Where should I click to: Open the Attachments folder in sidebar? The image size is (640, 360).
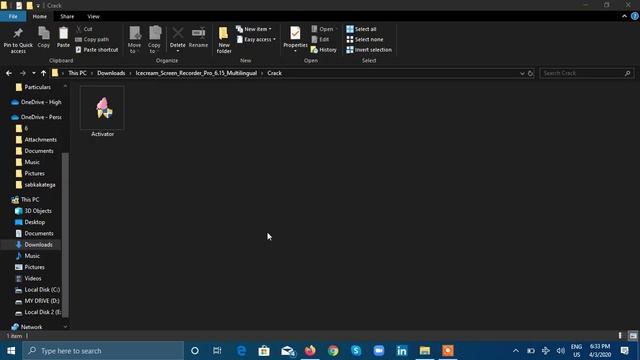[x=40, y=140]
